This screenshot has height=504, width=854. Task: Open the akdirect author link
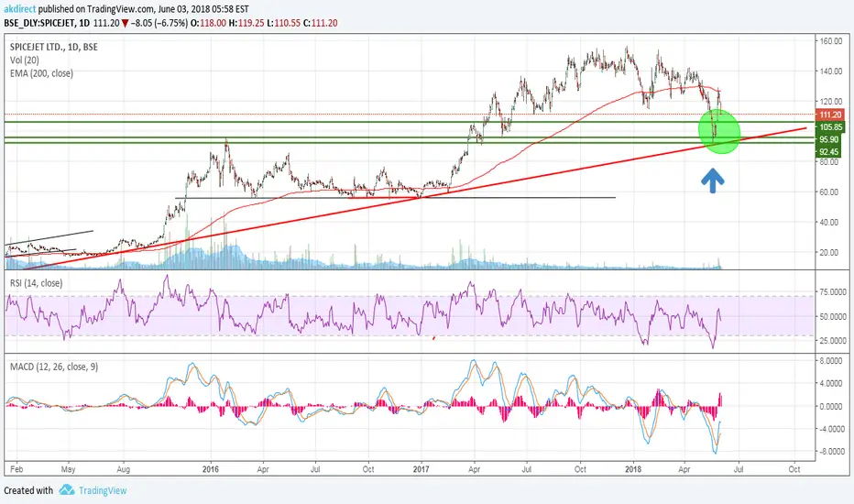tap(19, 9)
